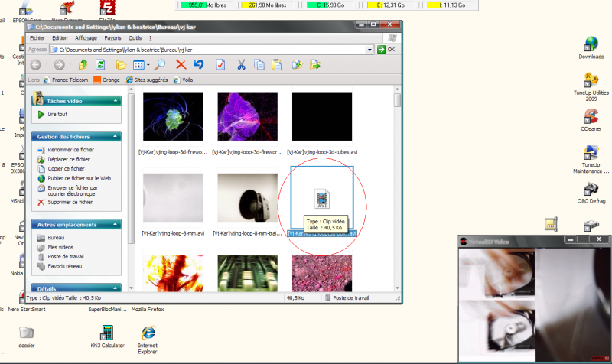Click the Lire tout link
This screenshot has height=364, width=612.
point(57,114)
